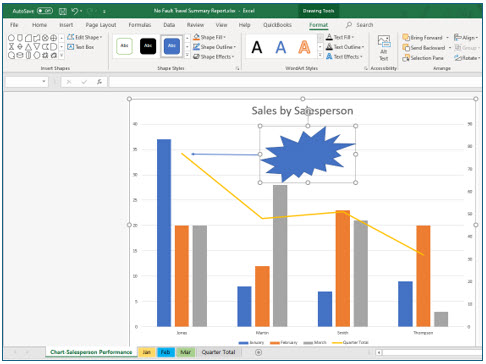Apply the white outlined Abc shape style
This screenshot has width=486, height=364.
pos(124,46)
